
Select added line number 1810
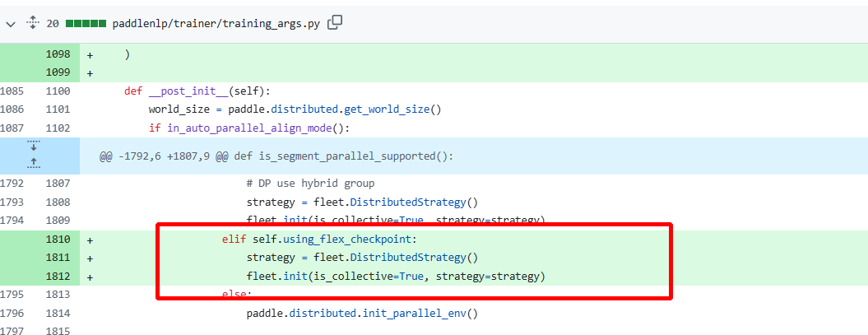click(58, 240)
